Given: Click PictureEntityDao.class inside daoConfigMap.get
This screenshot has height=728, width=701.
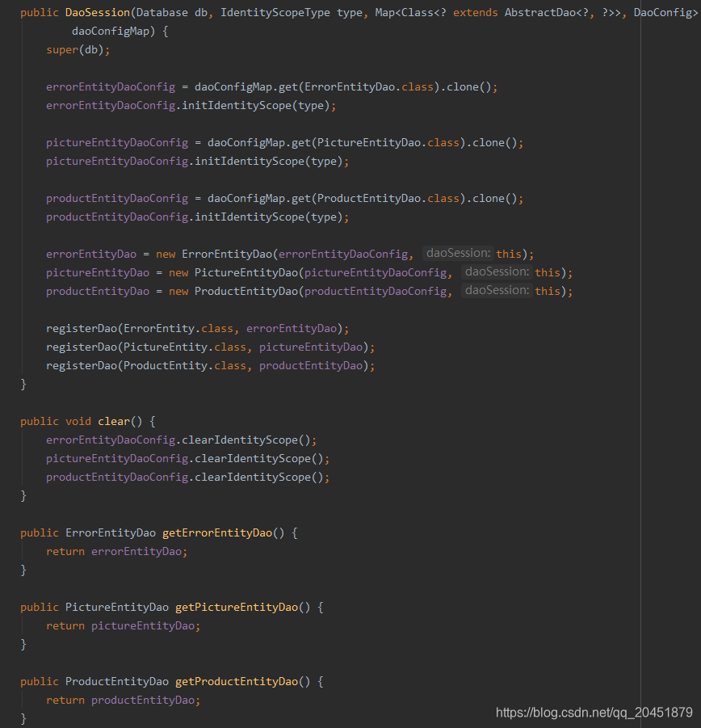Looking at the screenshot, I should tap(388, 142).
